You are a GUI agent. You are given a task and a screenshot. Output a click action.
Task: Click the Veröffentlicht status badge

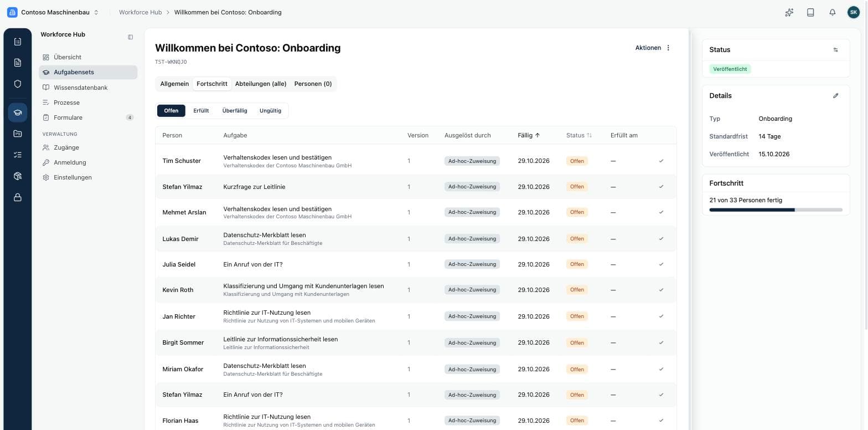pos(730,69)
